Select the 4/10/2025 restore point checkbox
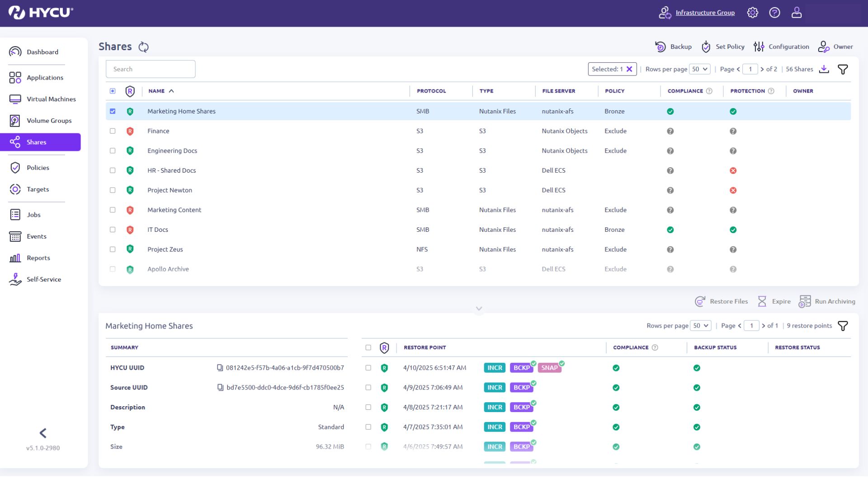 click(x=368, y=368)
